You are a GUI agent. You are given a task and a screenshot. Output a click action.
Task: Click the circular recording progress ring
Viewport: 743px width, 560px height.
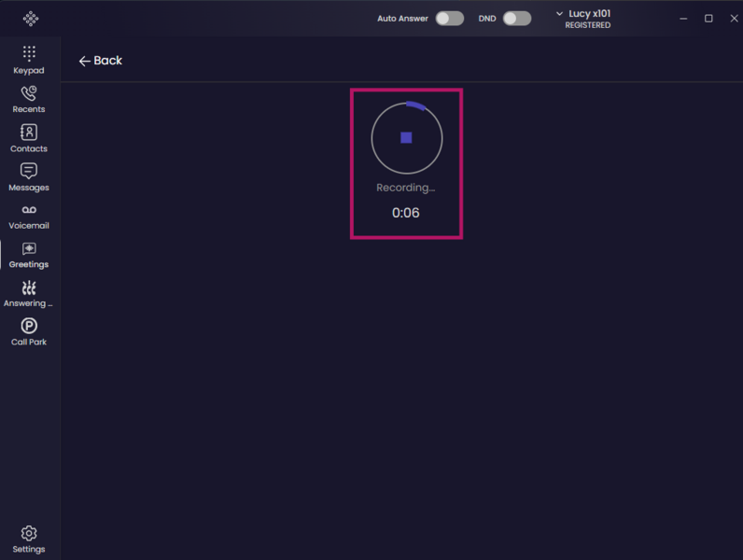click(x=407, y=138)
